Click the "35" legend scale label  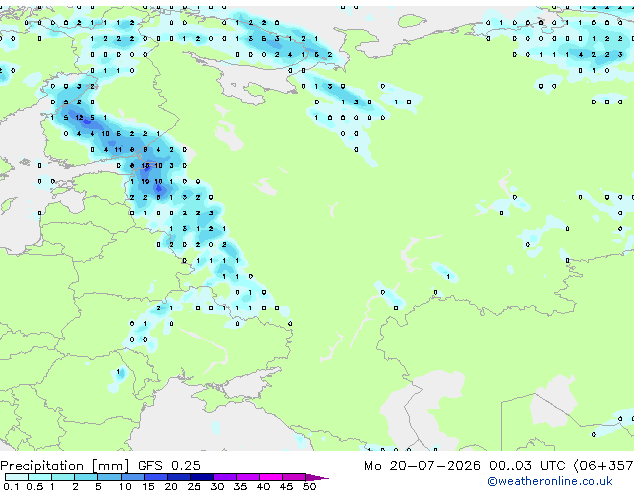coord(240,486)
